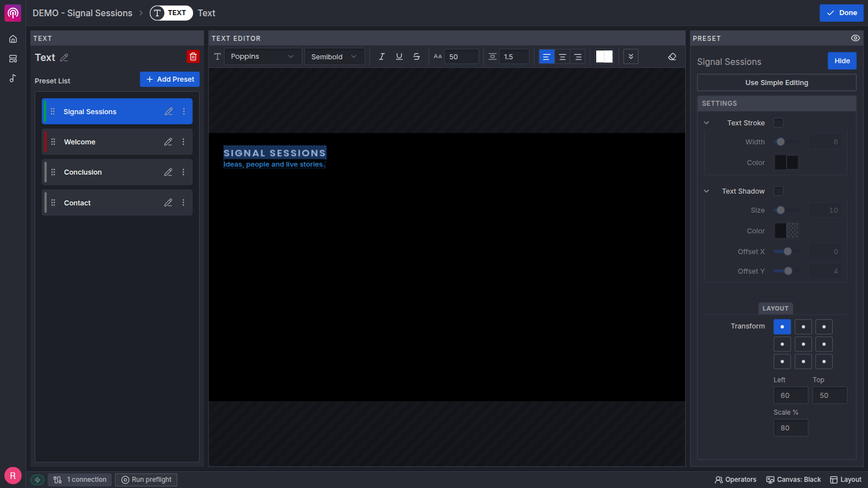
Task: Select bottom-right transform anchor
Action: pyautogui.click(x=824, y=362)
